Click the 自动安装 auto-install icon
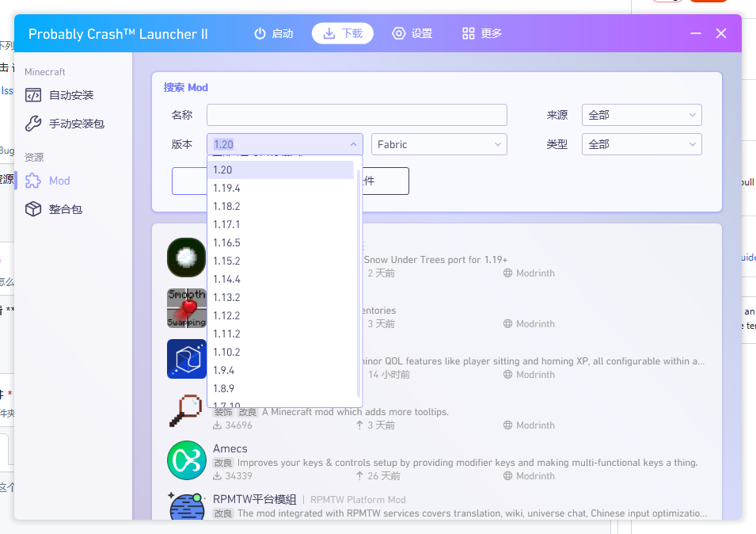This screenshot has width=756, height=534. tap(33, 94)
